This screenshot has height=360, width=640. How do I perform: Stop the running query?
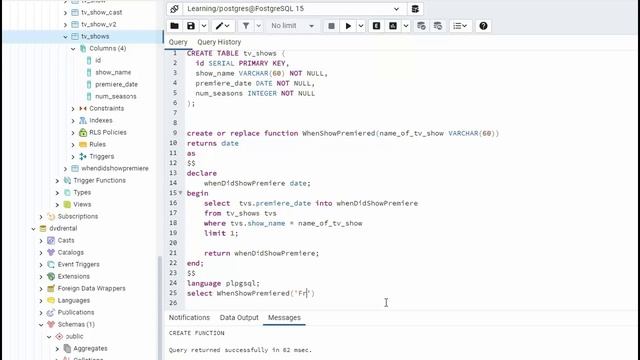(331, 26)
